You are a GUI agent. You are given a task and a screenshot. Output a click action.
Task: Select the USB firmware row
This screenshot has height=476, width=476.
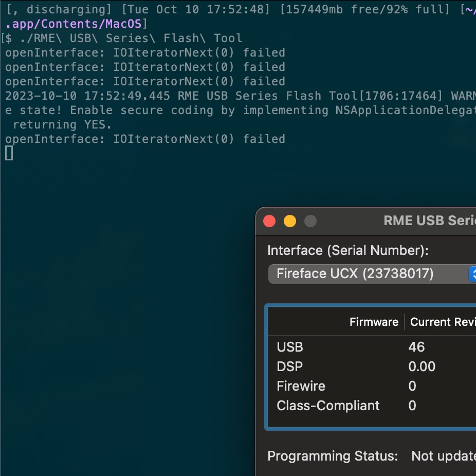click(372, 347)
